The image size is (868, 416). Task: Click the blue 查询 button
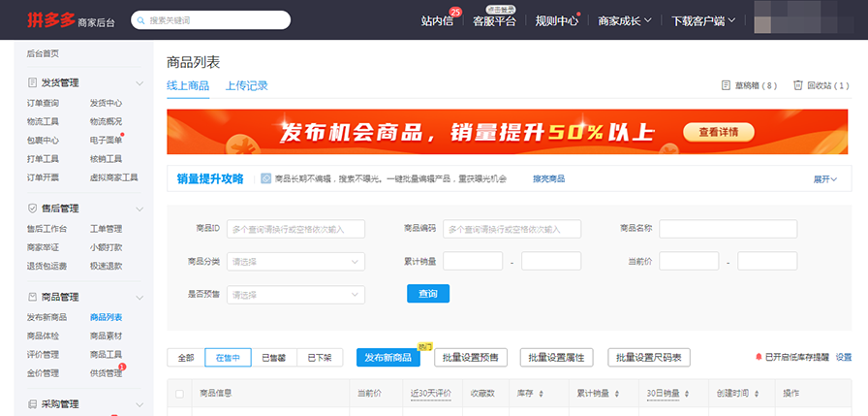point(428,294)
